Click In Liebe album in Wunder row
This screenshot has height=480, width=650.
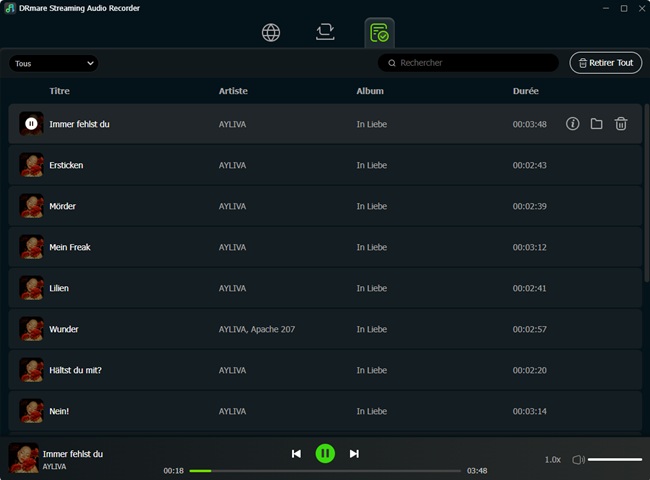371,329
